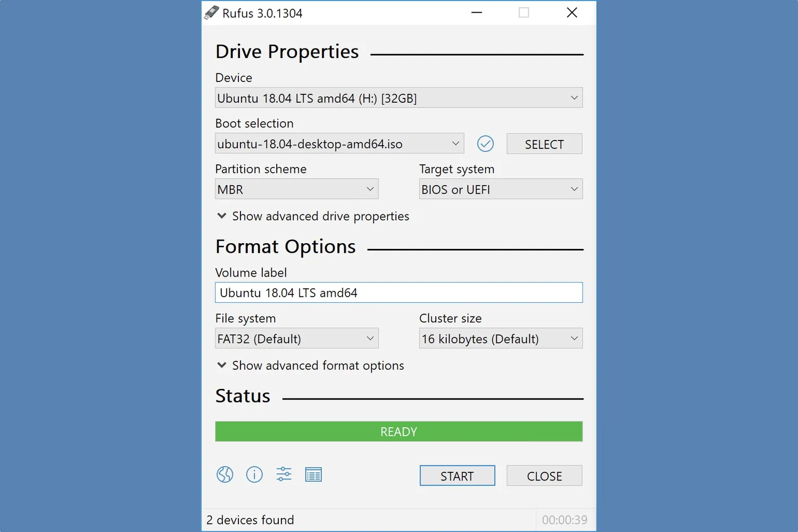Click the globe language icon
Viewport: 798px width, 532px height.
pyautogui.click(x=225, y=474)
